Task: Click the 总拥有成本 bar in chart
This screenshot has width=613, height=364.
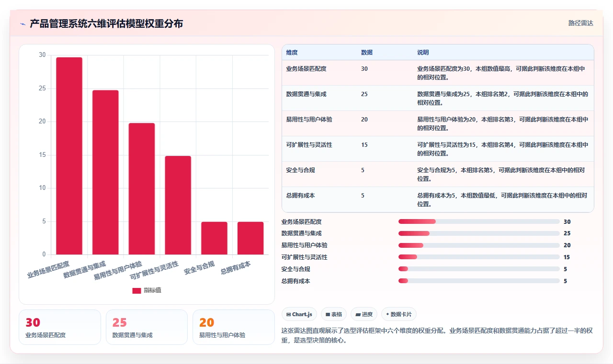Action: pos(250,238)
